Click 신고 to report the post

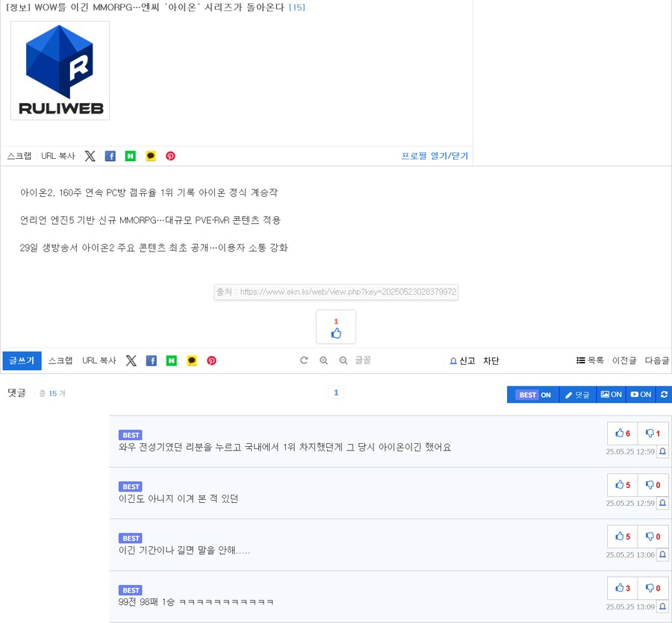[462, 361]
